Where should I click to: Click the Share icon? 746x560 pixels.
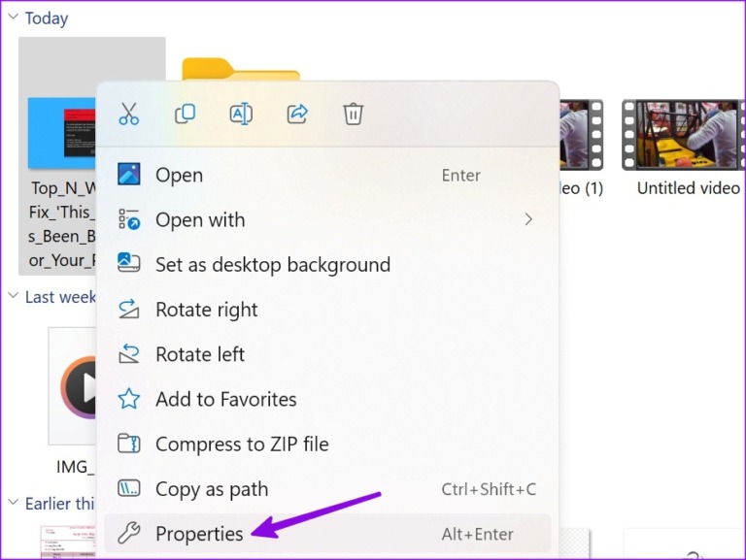pos(297,115)
